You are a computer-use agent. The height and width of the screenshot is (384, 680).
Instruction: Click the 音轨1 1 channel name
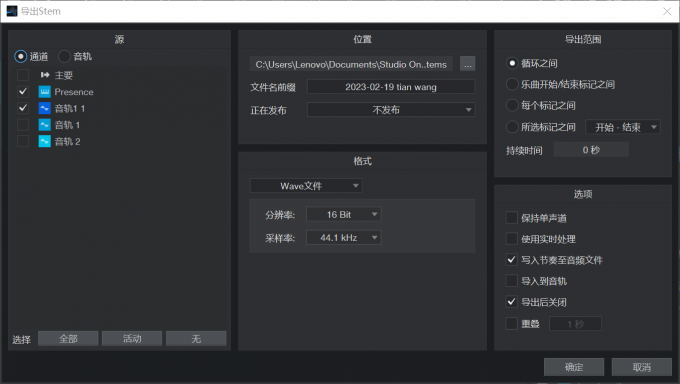tap(70, 108)
